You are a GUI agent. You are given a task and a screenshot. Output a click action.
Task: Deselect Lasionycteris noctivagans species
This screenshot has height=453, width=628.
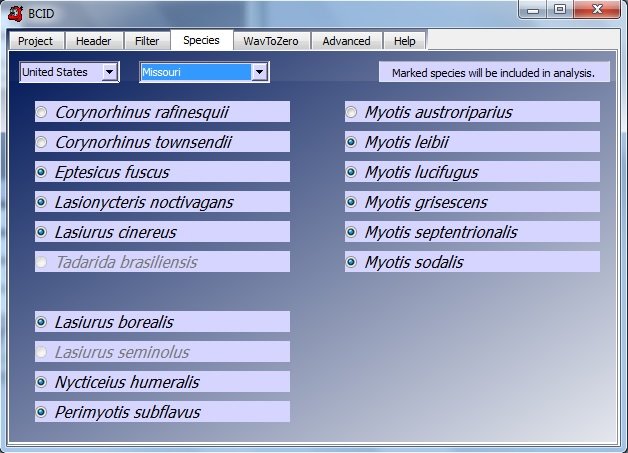(x=41, y=202)
